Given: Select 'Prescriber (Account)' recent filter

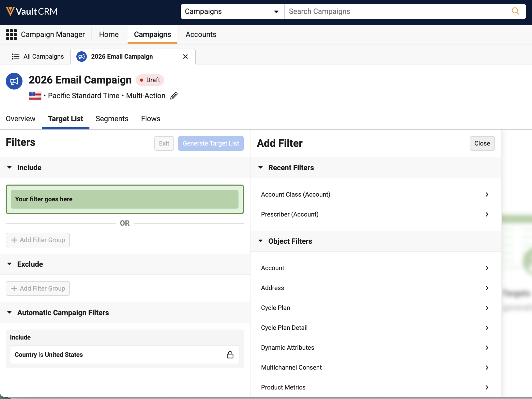Looking at the screenshot, I should coord(290,214).
